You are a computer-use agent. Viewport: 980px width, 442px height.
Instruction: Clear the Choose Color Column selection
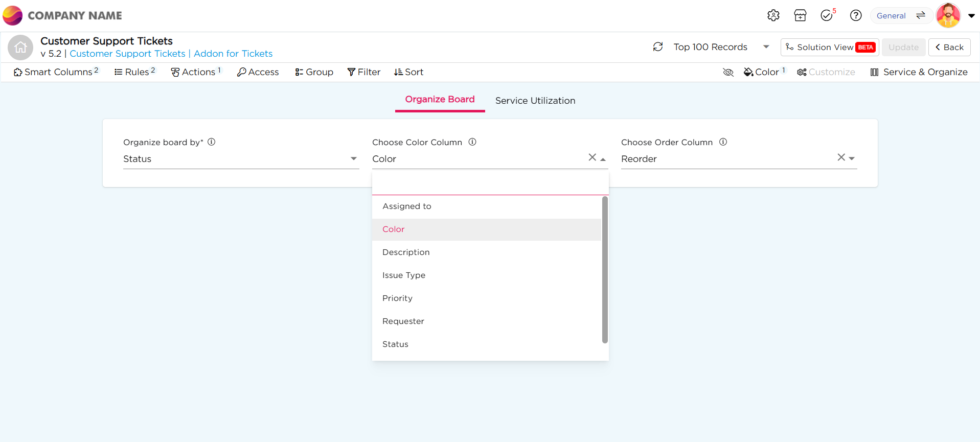click(x=592, y=157)
